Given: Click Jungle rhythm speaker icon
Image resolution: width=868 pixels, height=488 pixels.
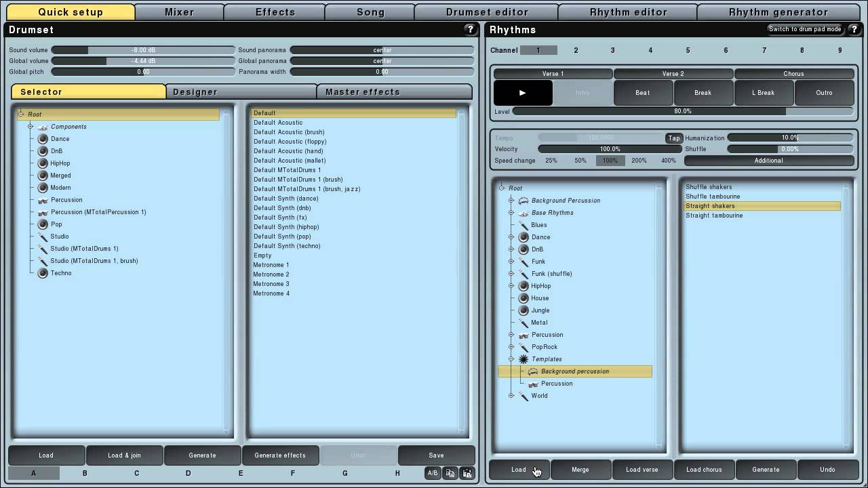Looking at the screenshot, I should pyautogui.click(x=524, y=310).
